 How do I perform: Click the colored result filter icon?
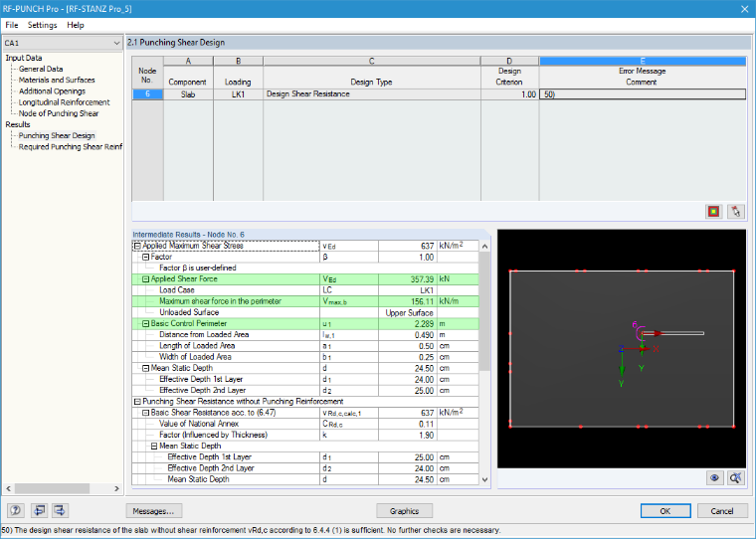(x=713, y=211)
